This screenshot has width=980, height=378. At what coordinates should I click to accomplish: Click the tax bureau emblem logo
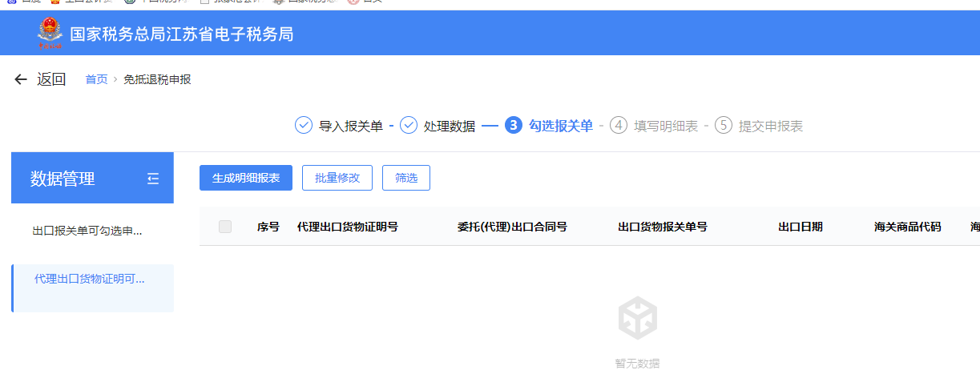click(50, 34)
